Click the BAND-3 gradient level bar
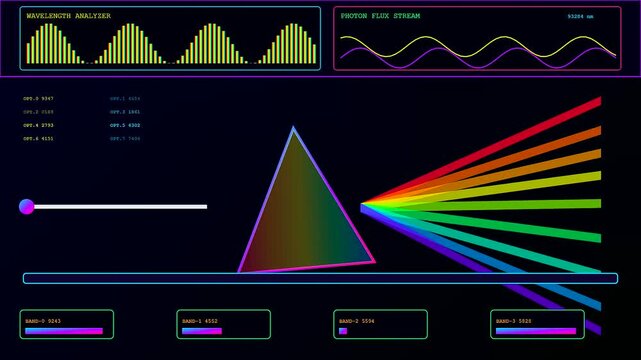Viewport: 641px width, 360px height. [x=536, y=331]
